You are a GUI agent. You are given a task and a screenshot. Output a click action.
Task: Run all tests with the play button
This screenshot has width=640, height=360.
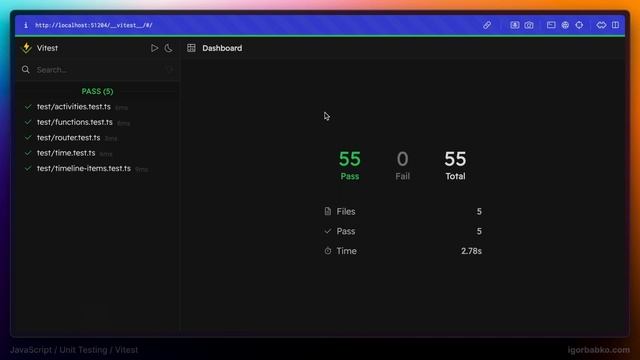coord(154,48)
